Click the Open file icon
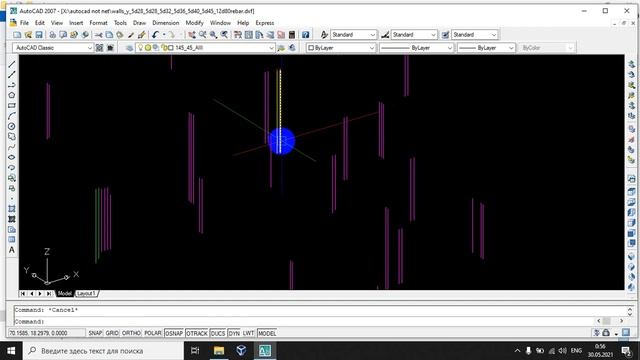Image resolution: width=640 pixels, height=360 pixels. coord(28,35)
